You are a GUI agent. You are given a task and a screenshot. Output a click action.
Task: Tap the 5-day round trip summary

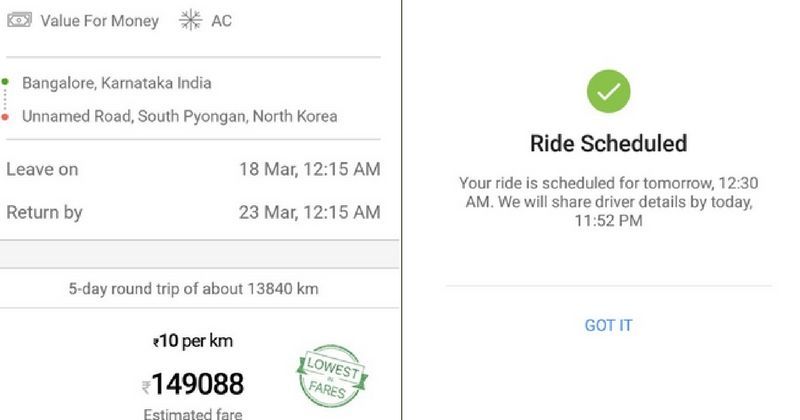pyautogui.click(x=193, y=289)
